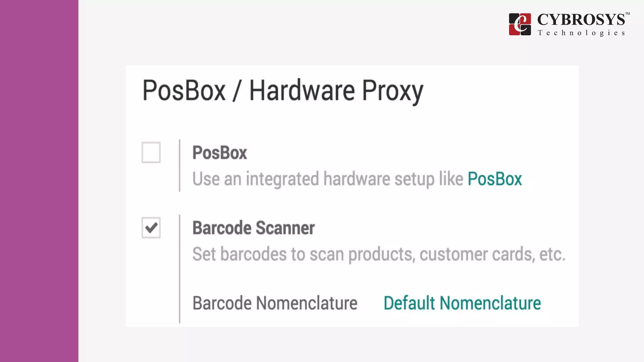The height and width of the screenshot is (362, 644).
Task: Click the bold Barcode Scanner label
Action: tap(253, 228)
